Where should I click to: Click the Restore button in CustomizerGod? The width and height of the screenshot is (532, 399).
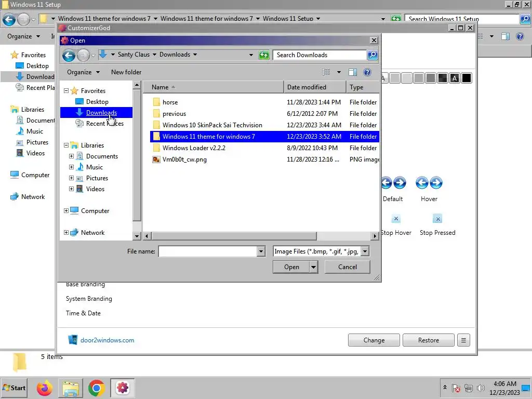[x=428, y=340]
